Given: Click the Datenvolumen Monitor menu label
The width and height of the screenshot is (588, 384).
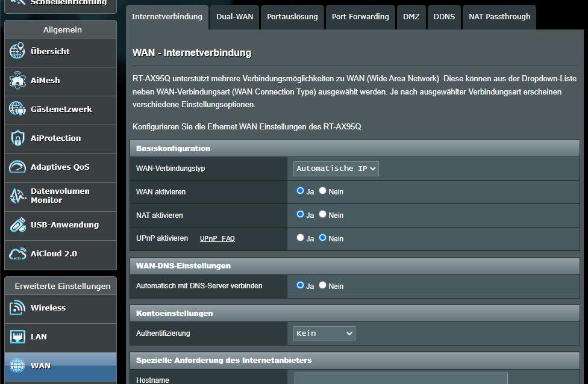Looking at the screenshot, I should click(60, 196).
